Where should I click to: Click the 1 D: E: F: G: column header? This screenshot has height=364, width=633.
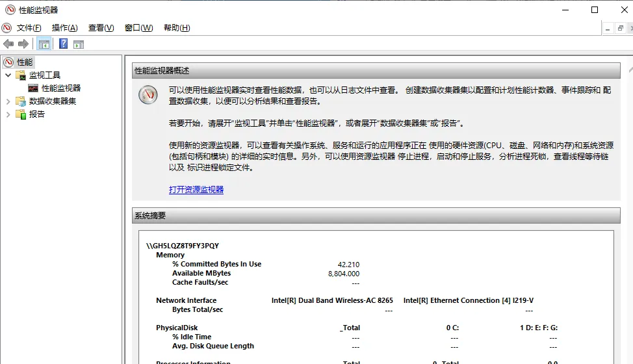539,328
